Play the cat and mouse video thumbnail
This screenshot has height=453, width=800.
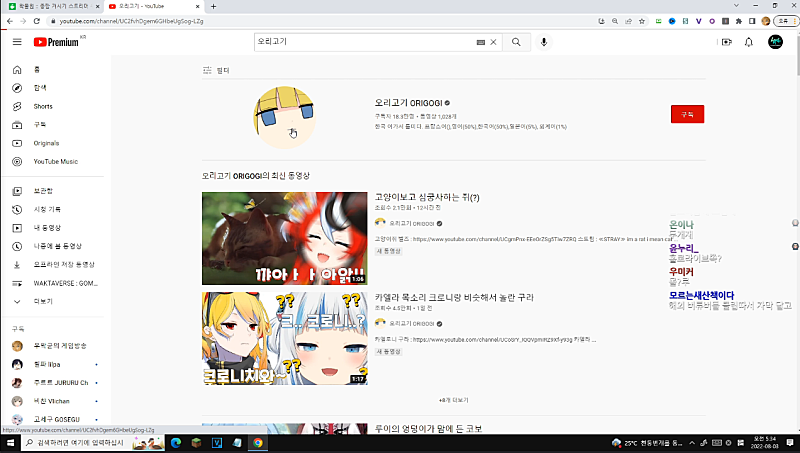[x=285, y=238]
